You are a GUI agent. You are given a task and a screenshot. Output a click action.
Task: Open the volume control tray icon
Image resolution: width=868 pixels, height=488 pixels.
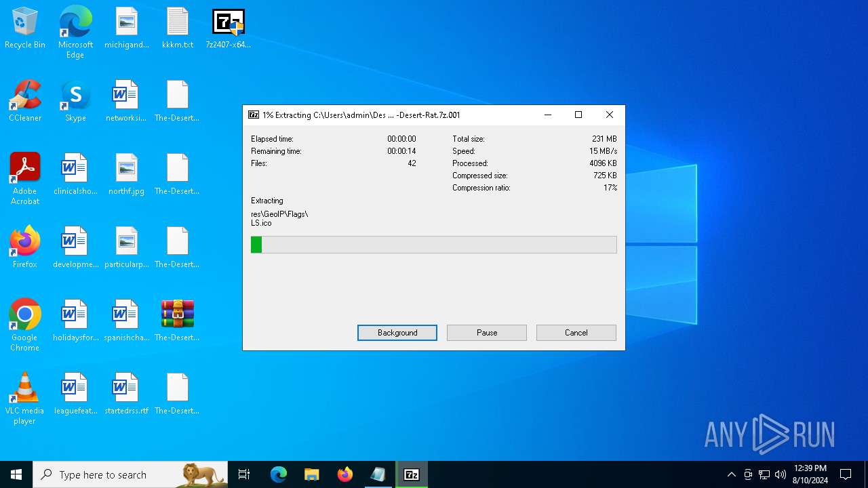(x=781, y=474)
